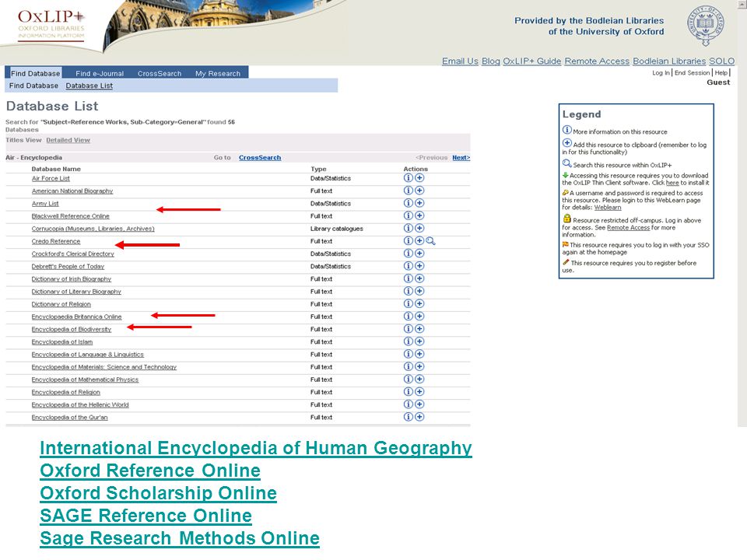Open Oxford Reference Online link
The height and width of the screenshot is (560, 747).
coord(150,471)
